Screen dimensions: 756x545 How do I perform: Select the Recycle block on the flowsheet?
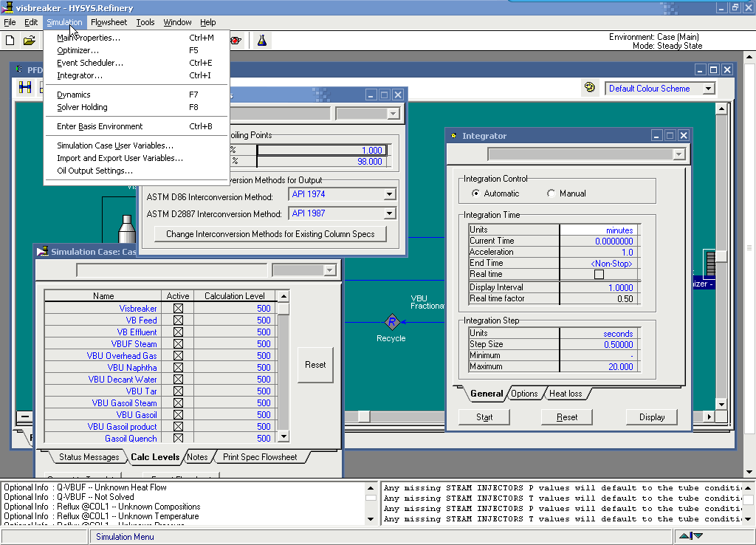(x=392, y=322)
